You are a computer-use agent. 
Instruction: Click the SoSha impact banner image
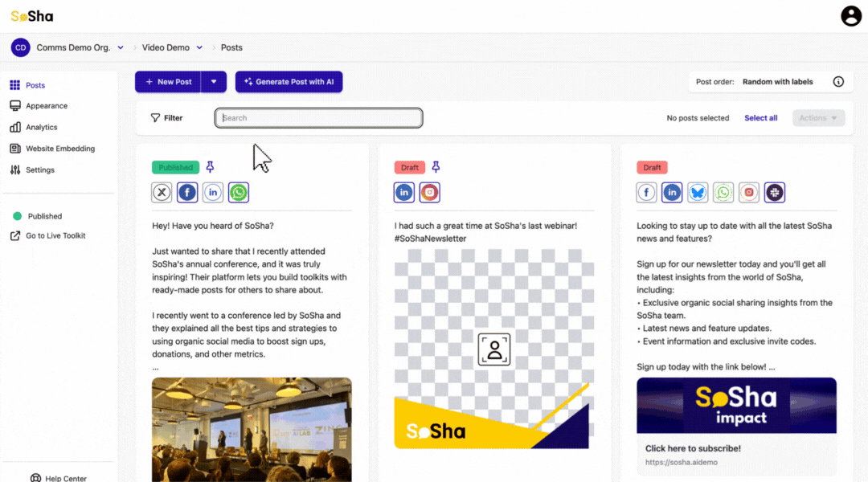[x=736, y=406]
